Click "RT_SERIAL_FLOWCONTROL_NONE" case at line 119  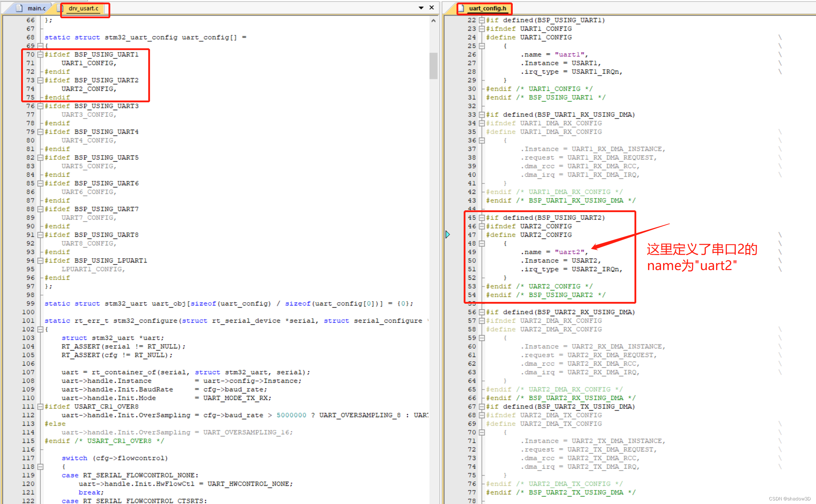point(139,475)
